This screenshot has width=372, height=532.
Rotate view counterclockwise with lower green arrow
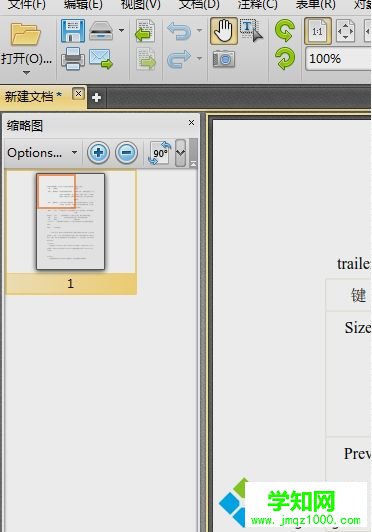[x=284, y=59]
